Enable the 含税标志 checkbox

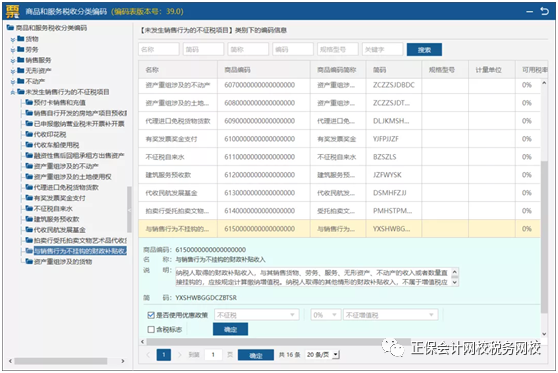coord(151,330)
